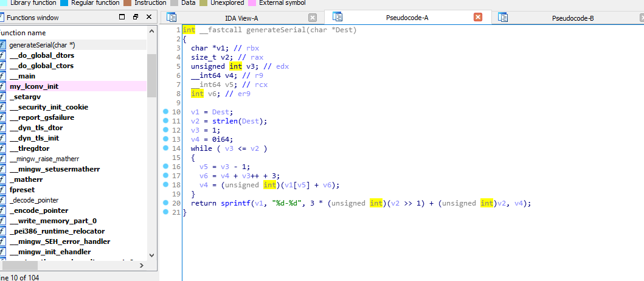The image size is (644, 281).
Task: Click the IDA View-A tab icon
Action: (171, 17)
